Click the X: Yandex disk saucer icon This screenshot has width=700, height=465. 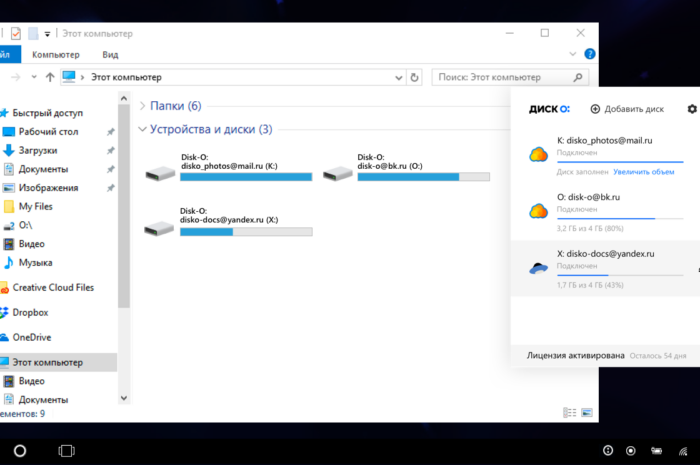(x=538, y=268)
